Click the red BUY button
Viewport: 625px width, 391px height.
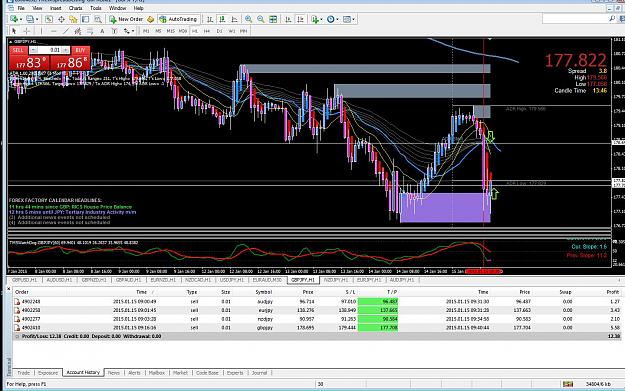tap(80, 50)
